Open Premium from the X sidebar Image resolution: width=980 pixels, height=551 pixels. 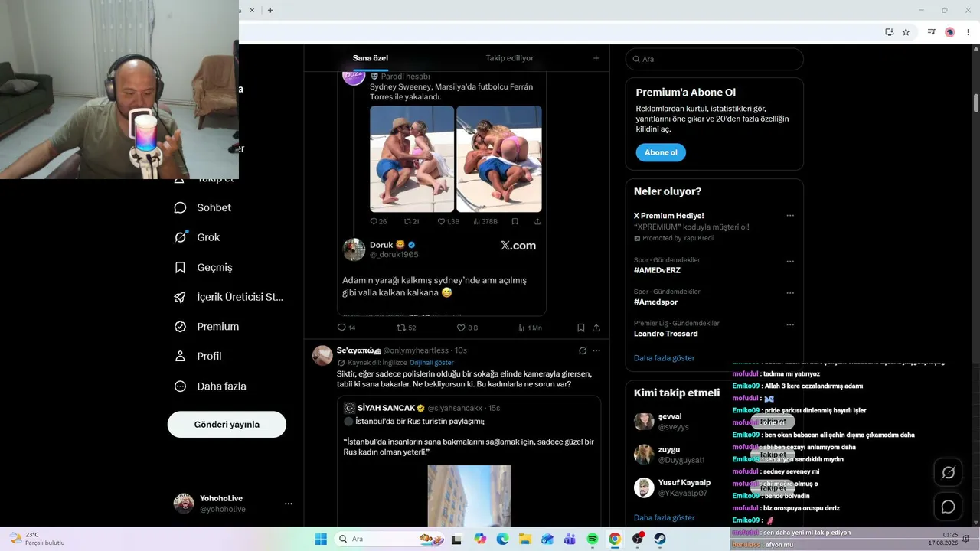pyautogui.click(x=206, y=326)
